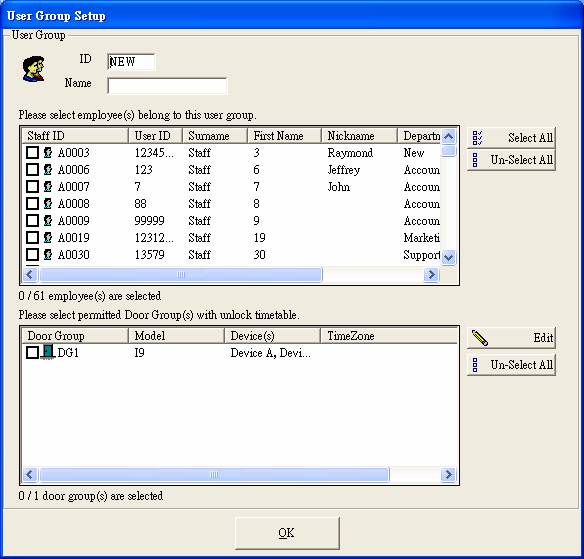Click the staff icon beside A0003
This screenshot has height=559, width=584.
pyautogui.click(x=48, y=152)
